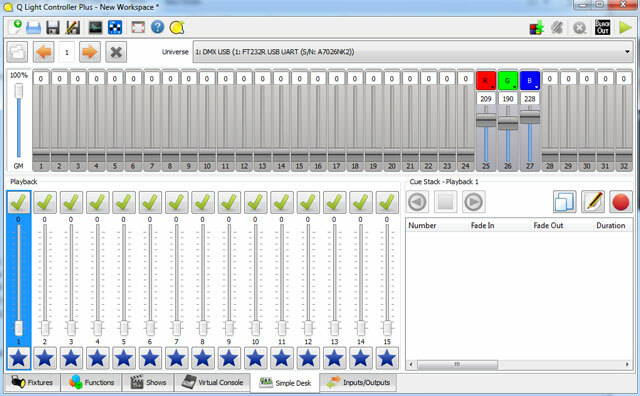This screenshot has width=640, height=396.
Task: Select playback 8 with its check button
Action: (202, 202)
